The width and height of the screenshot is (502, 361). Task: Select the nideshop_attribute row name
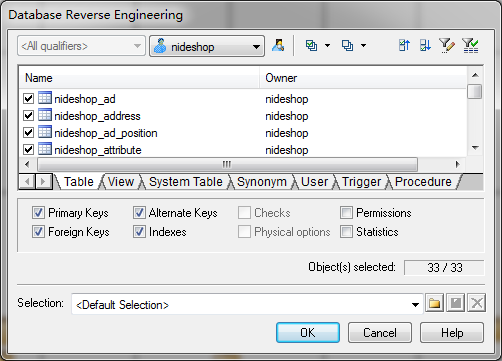[x=98, y=150]
